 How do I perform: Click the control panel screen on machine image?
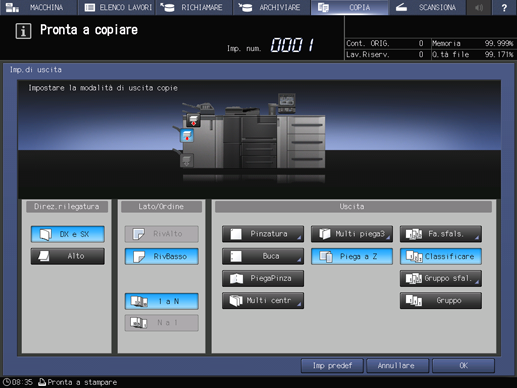click(x=287, y=99)
